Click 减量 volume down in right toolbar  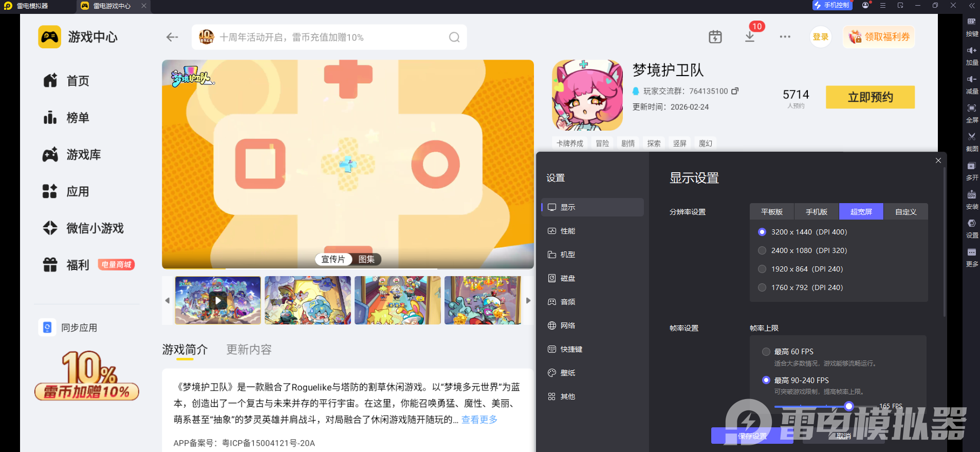click(972, 85)
